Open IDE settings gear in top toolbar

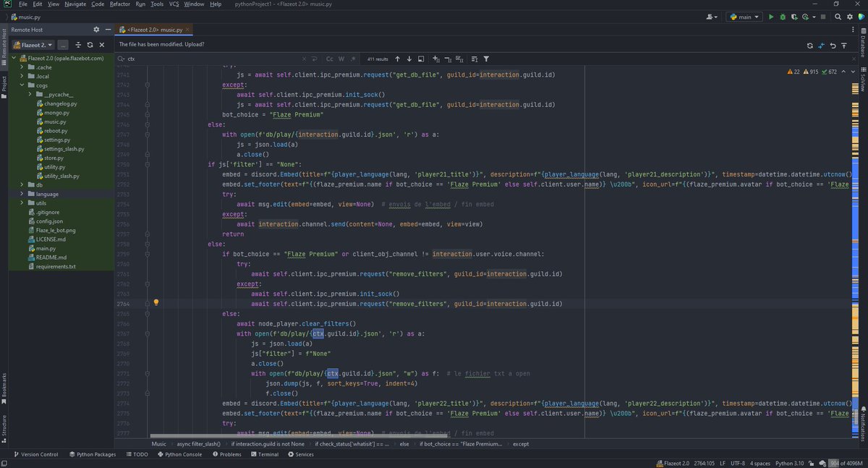pyautogui.click(x=849, y=17)
